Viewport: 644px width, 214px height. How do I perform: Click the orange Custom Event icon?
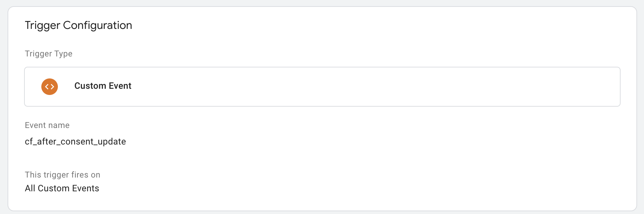tap(50, 87)
